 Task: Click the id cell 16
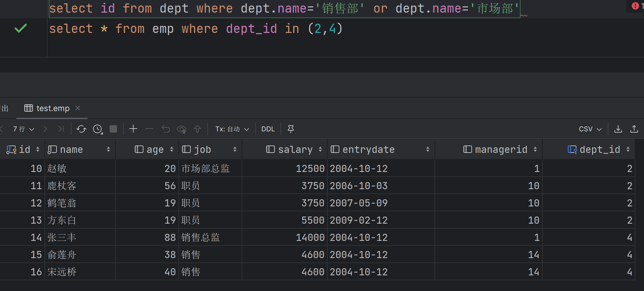click(22, 272)
